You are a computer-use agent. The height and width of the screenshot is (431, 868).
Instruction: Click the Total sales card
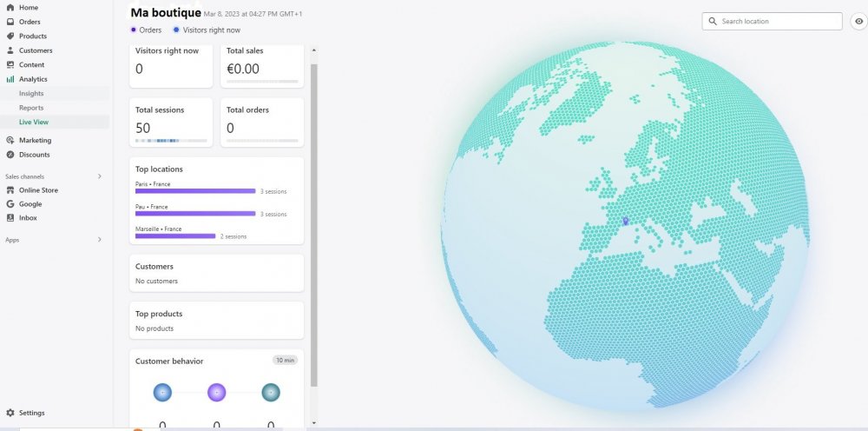coord(262,66)
